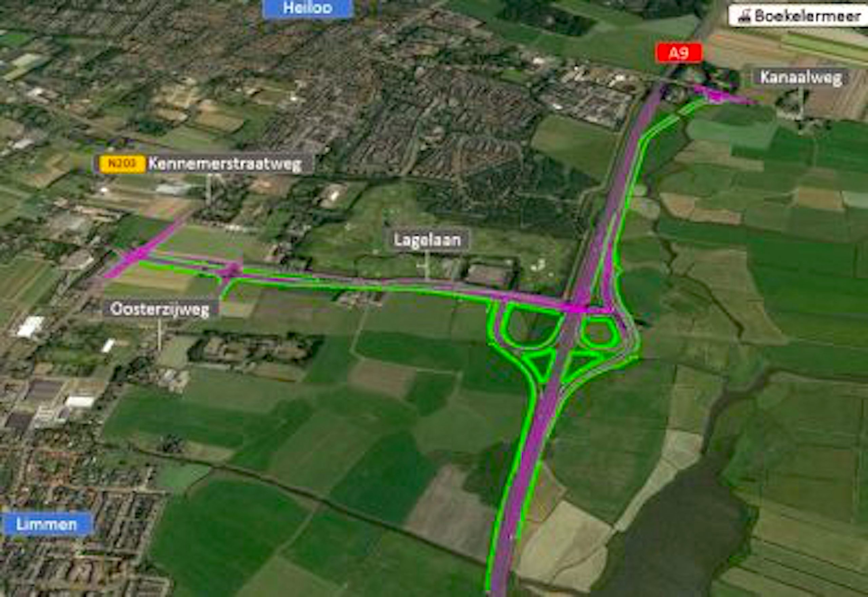Click the Kanaalweg street label
The width and height of the screenshot is (868, 597).
click(x=801, y=77)
